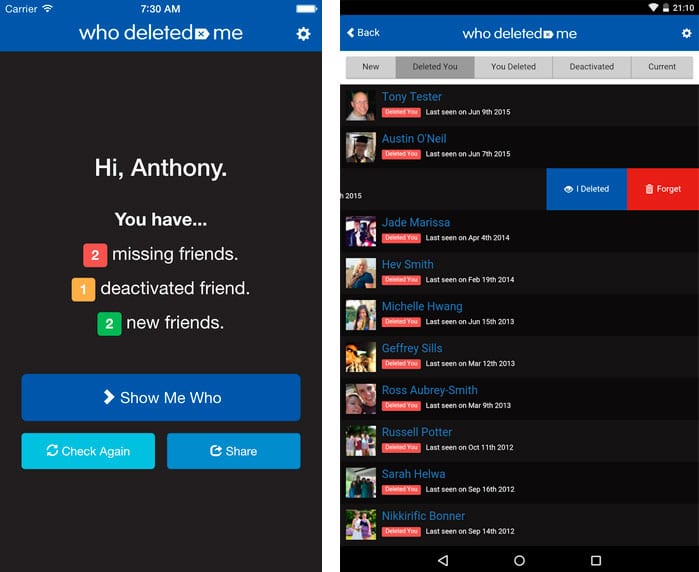
Task: Switch to the Current tab
Action: (x=661, y=67)
